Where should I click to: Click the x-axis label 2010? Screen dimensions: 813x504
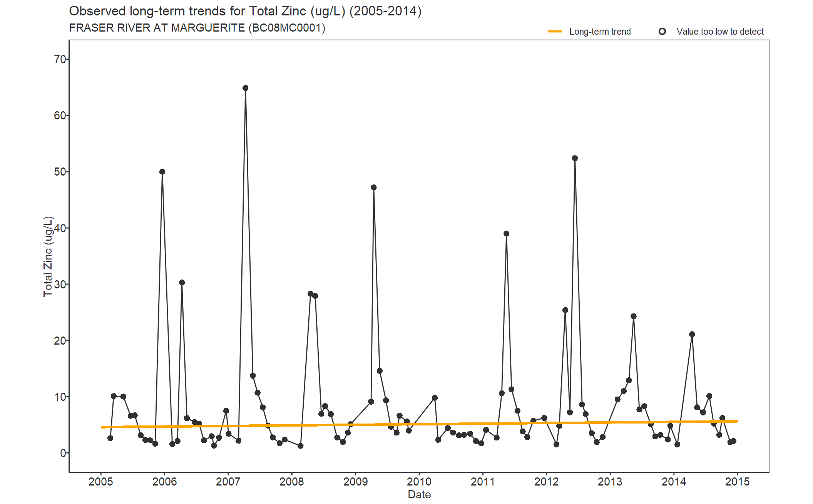point(419,482)
